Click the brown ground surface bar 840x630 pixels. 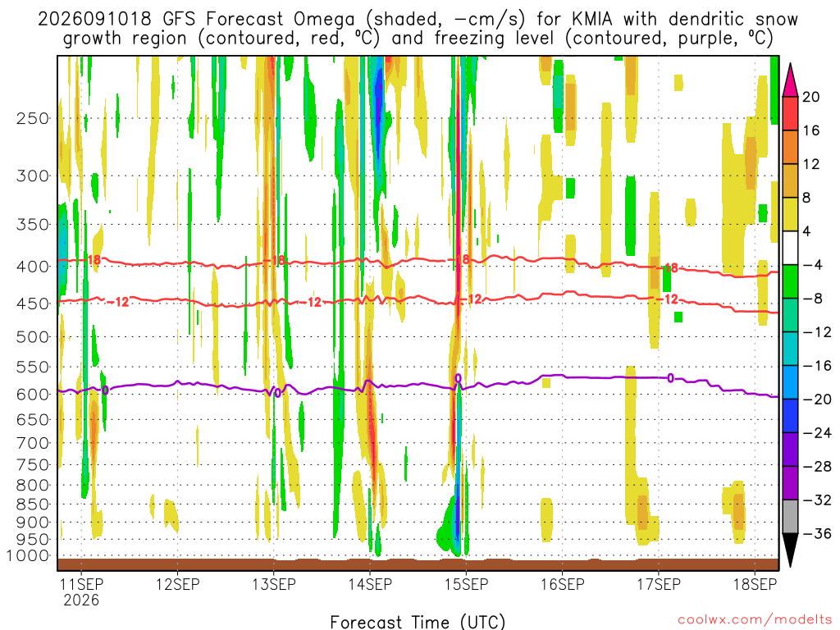pyautogui.click(x=418, y=564)
